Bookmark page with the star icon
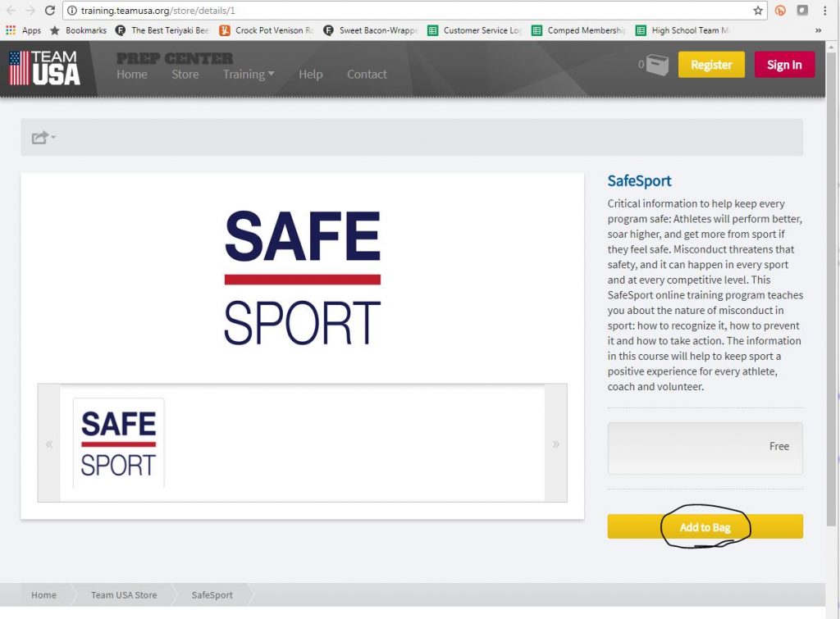 (x=758, y=11)
